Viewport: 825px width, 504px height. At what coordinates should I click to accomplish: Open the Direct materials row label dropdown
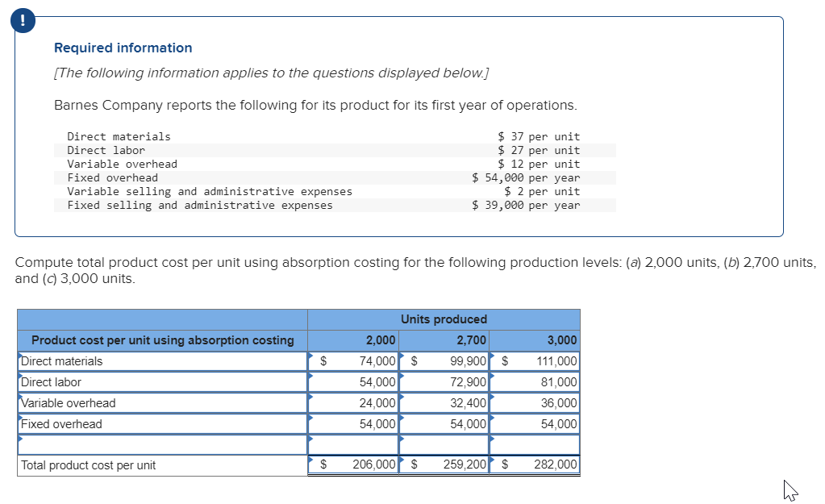(162, 361)
